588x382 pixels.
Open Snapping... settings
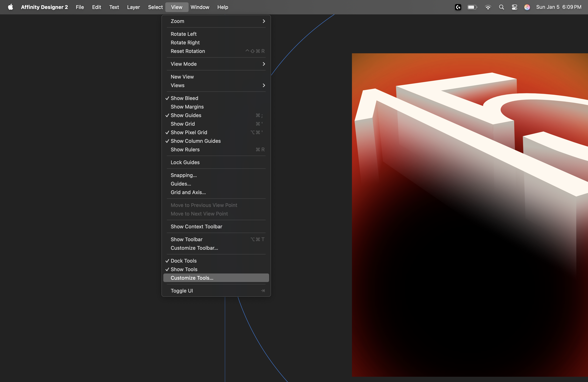(x=184, y=175)
